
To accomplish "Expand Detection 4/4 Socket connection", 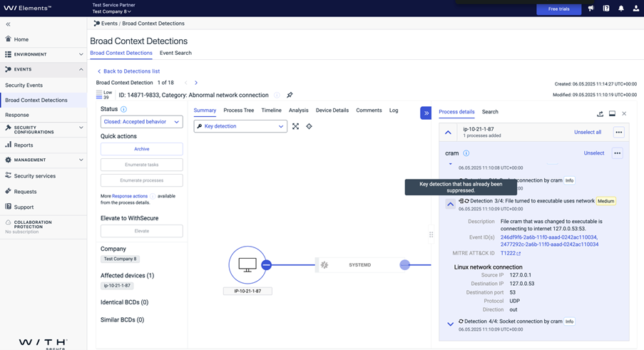I will (451, 324).
